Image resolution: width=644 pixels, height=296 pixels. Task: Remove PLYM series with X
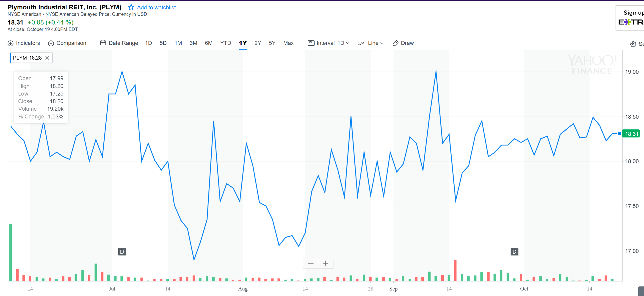point(47,58)
